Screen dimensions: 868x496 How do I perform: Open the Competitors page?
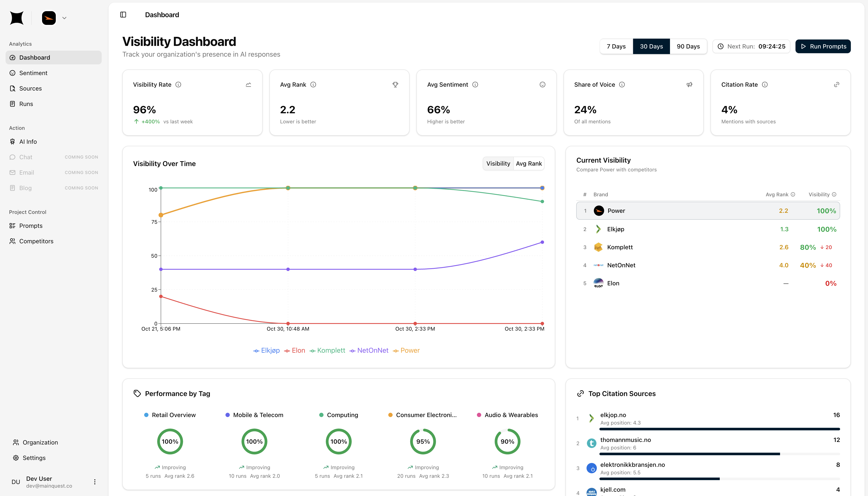[36, 241]
